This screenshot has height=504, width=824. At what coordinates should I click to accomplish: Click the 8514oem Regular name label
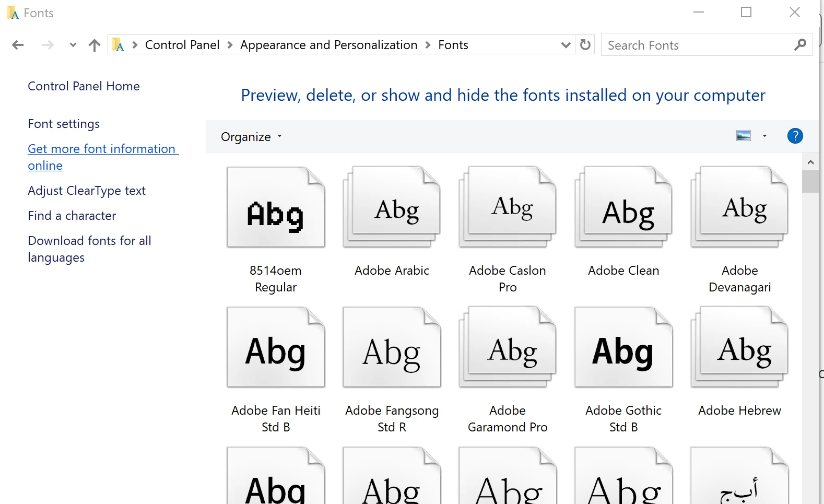point(276,279)
